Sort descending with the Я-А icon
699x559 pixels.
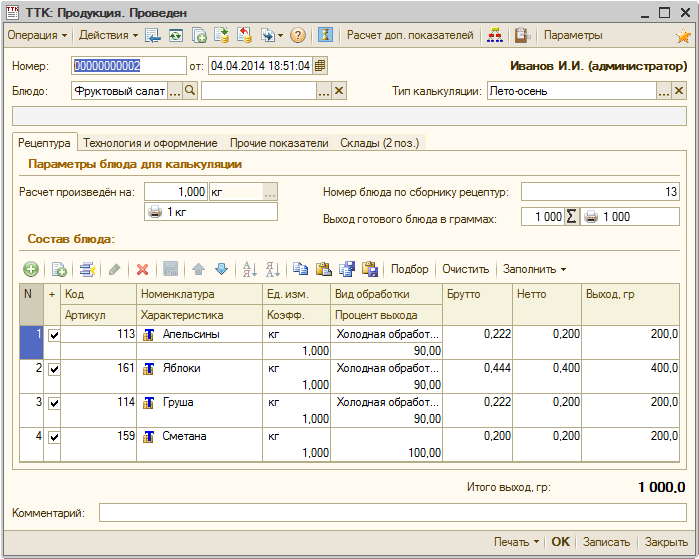point(273,269)
